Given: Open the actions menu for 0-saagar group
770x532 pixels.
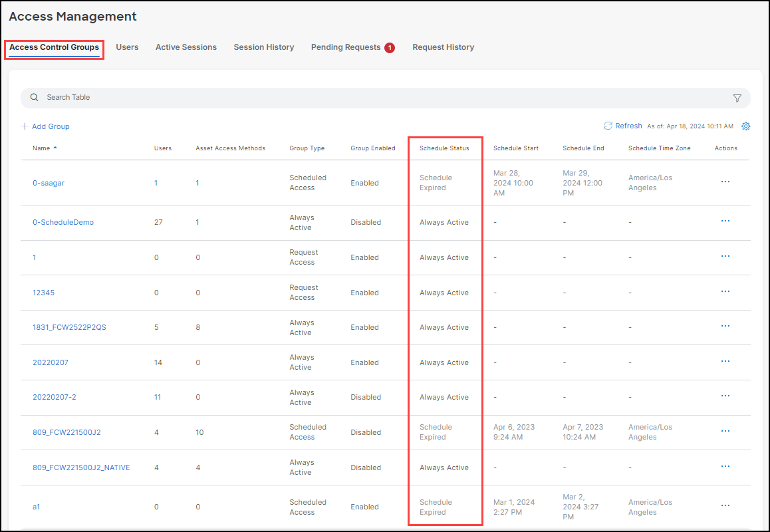Looking at the screenshot, I should (725, 180).
